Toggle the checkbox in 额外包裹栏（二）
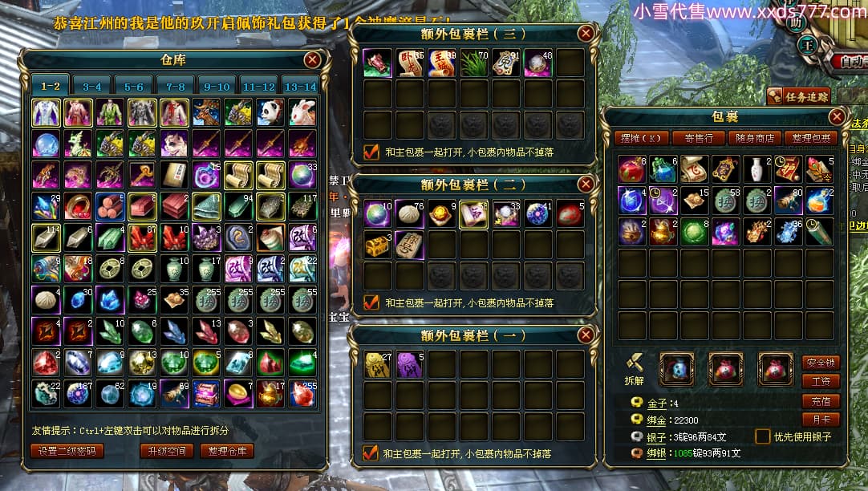Image resolution: width=868 pixels, height=491 pixels. pos(371,302)
